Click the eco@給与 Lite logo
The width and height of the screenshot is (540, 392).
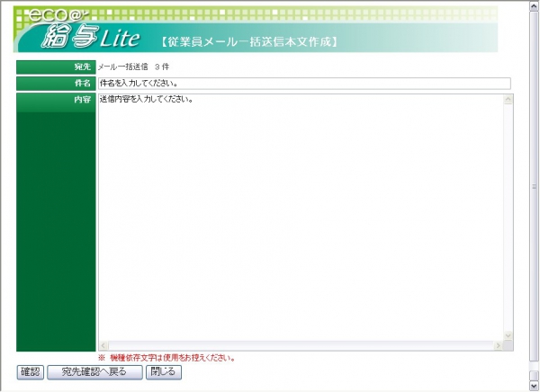[x=83, y=31]
